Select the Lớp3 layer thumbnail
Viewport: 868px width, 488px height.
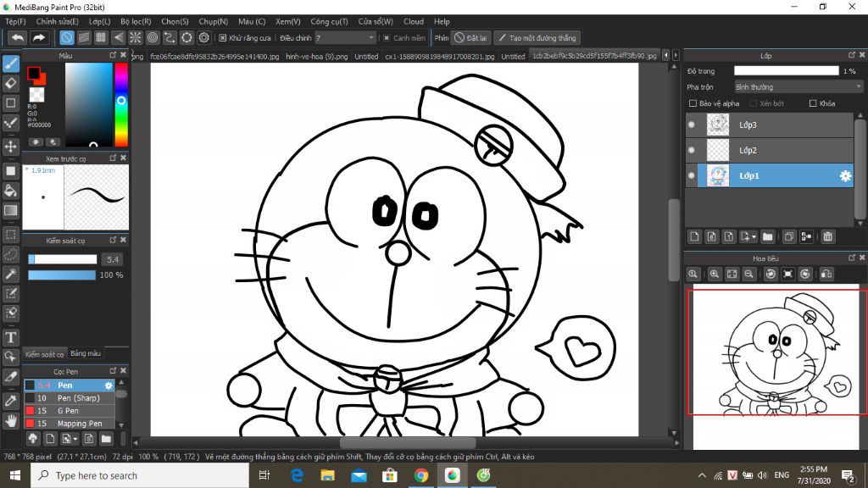point(718,125)
